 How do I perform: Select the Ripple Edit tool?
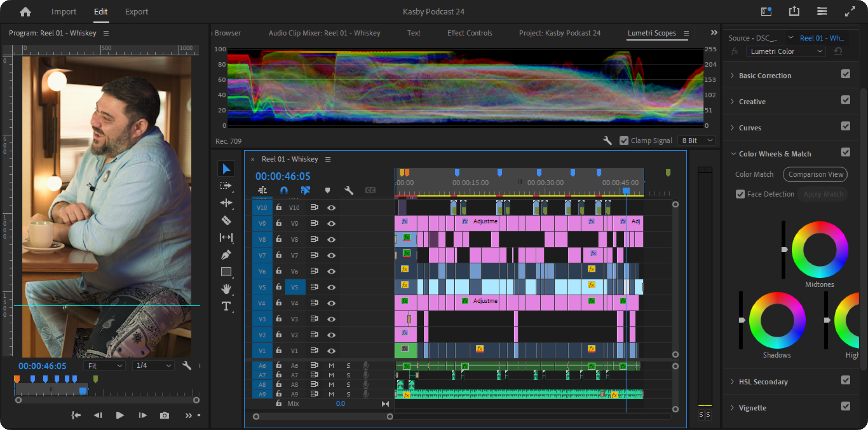(x=226, y=203)
